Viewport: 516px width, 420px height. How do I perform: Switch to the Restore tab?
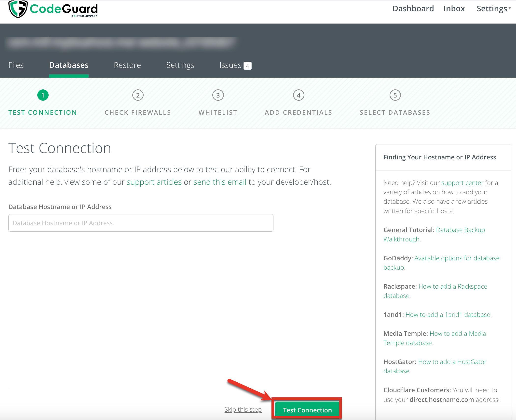pyautogui.click(x=127, y=65)
